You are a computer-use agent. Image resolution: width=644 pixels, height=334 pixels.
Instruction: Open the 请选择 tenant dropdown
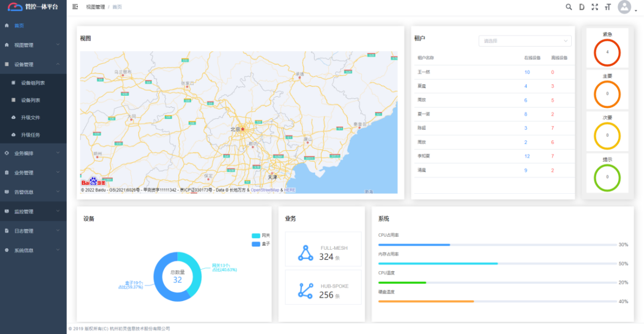(x=524, y=41)
